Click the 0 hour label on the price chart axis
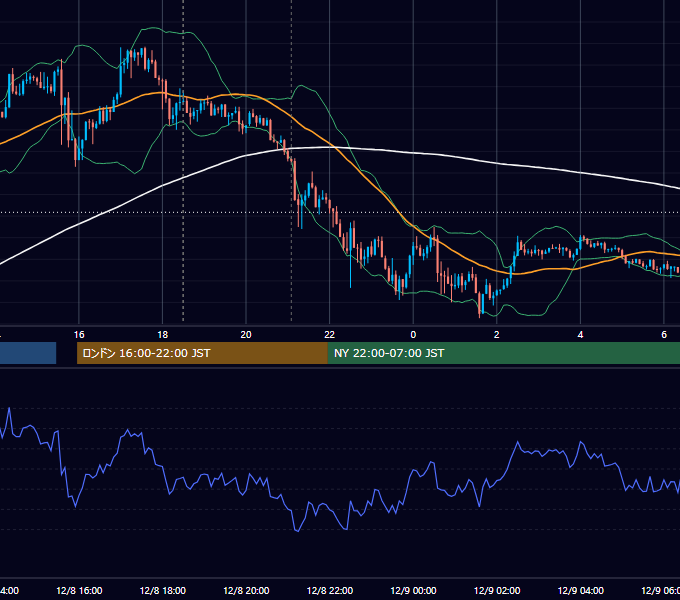The height and width of the screenshot is (600, 680). (413, 335)
